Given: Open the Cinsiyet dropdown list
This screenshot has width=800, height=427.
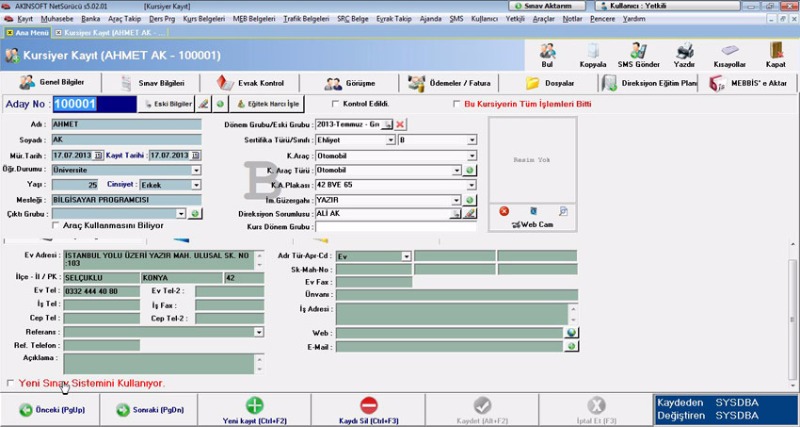Looking at the screenshot, I should click(196, 185).
